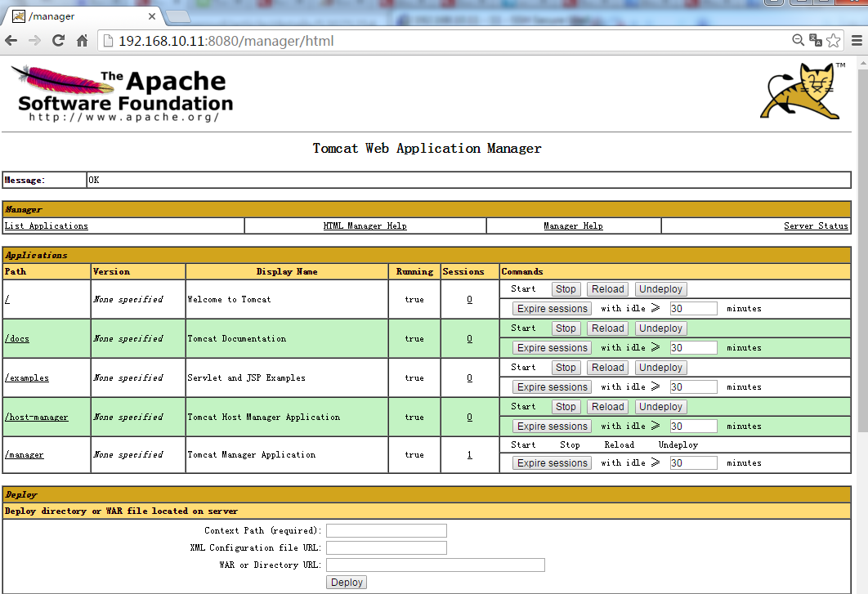Viewport: 868px width, 594px height.
Task: Open the HTML Manager Help link
Action: pyautogui.click(x=365, y=226)
